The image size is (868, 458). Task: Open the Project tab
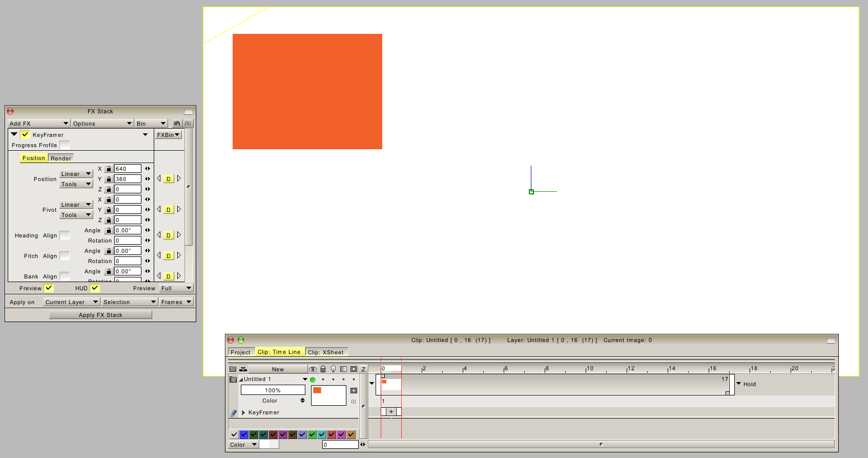click(x=240, y=352)
